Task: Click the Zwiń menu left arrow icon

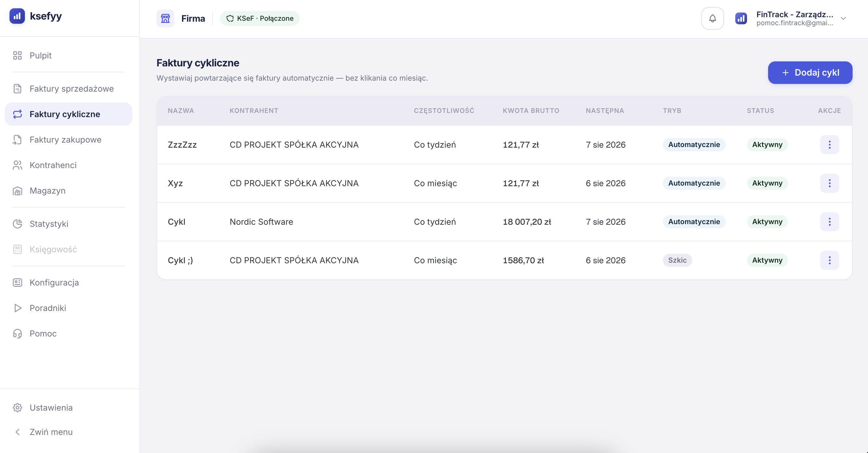Action: point(17,432)
